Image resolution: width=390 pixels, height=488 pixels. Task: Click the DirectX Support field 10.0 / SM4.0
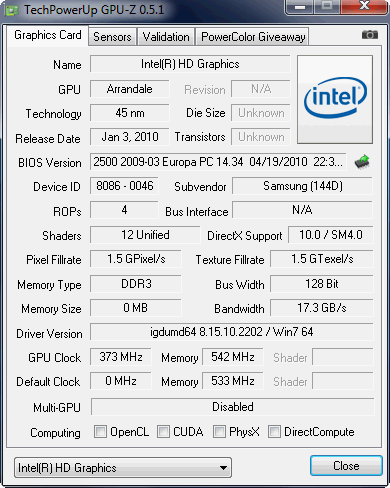[x=331, y=235]
